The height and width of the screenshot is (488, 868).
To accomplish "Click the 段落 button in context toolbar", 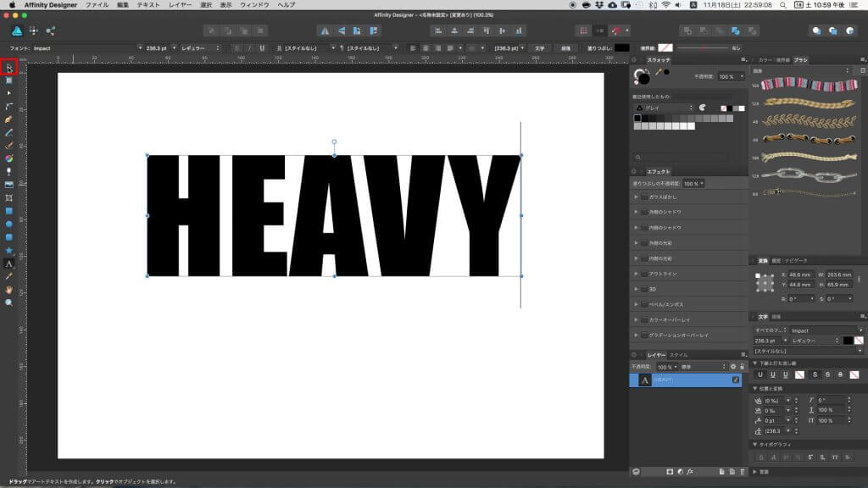I will [x=565, y=48].
